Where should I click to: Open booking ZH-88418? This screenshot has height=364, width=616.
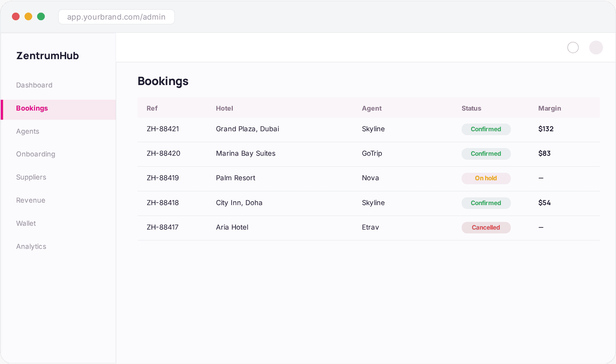click(x=163, y=203)
